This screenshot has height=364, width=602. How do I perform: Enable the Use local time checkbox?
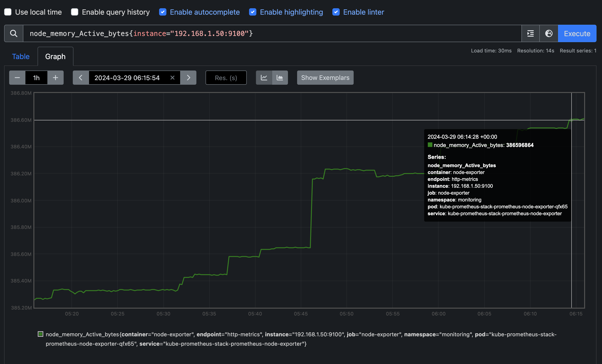(x=8, y=12)
